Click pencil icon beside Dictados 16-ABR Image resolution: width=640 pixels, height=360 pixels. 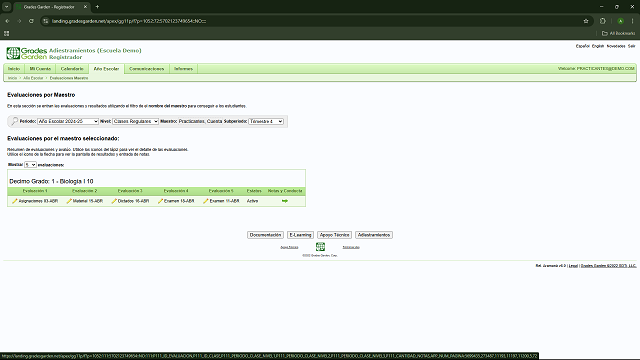114,201
